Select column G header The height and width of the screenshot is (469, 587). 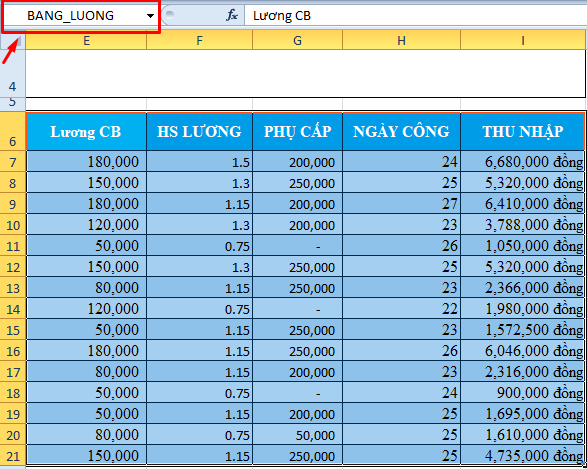point(298,40)
